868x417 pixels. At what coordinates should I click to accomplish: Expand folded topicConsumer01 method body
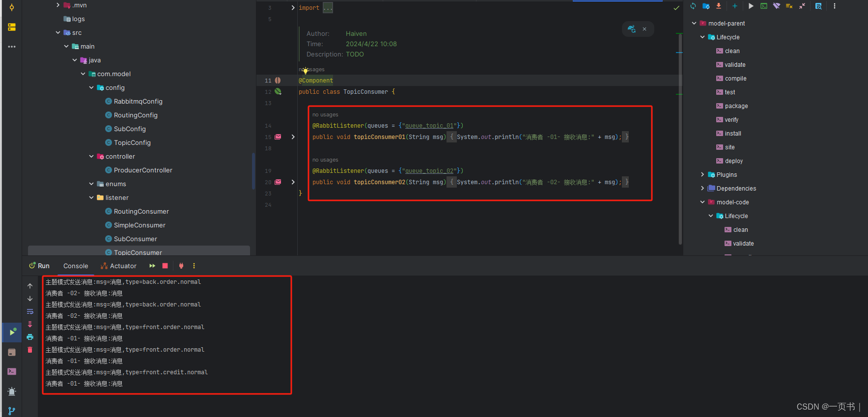tap(293, 137)
